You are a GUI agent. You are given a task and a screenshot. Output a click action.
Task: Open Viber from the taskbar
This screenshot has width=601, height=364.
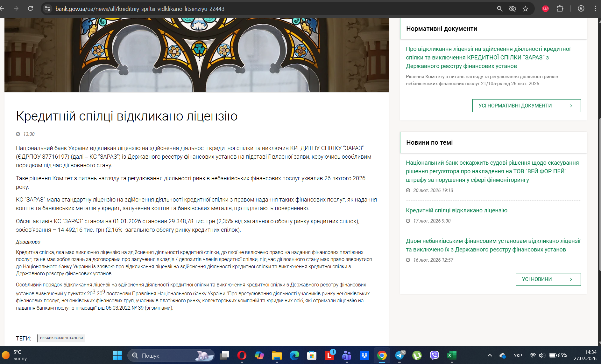(435, 355)
